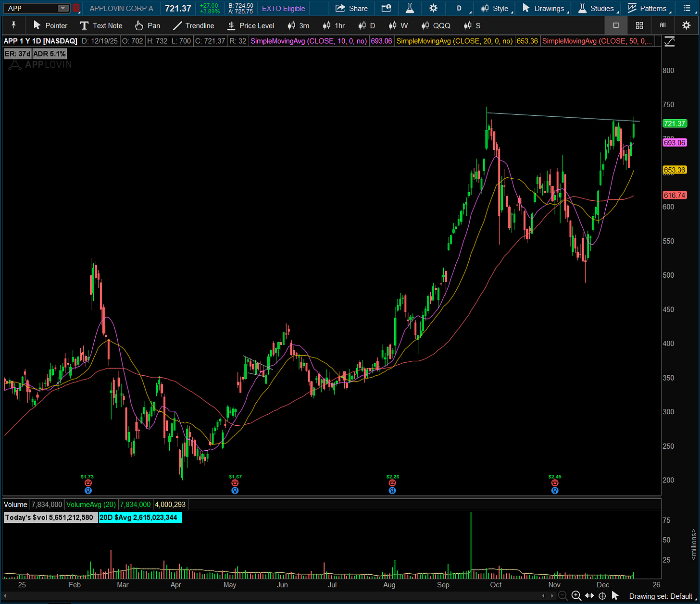700x604 pixels.
Task: Click blue lightbulb icon under $1.73
Action: click(88, 491)
